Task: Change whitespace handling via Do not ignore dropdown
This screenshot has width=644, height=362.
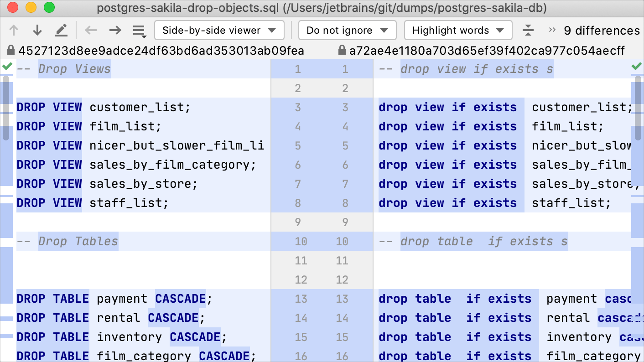Action: click(347, 30)
